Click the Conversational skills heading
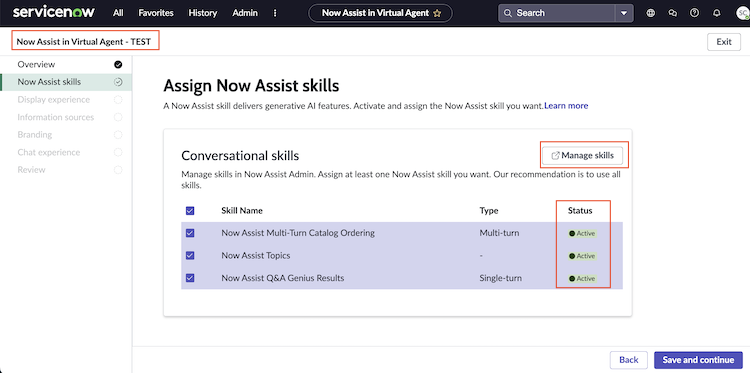Screen dimensions: 750x373 [x=240, y=155]
